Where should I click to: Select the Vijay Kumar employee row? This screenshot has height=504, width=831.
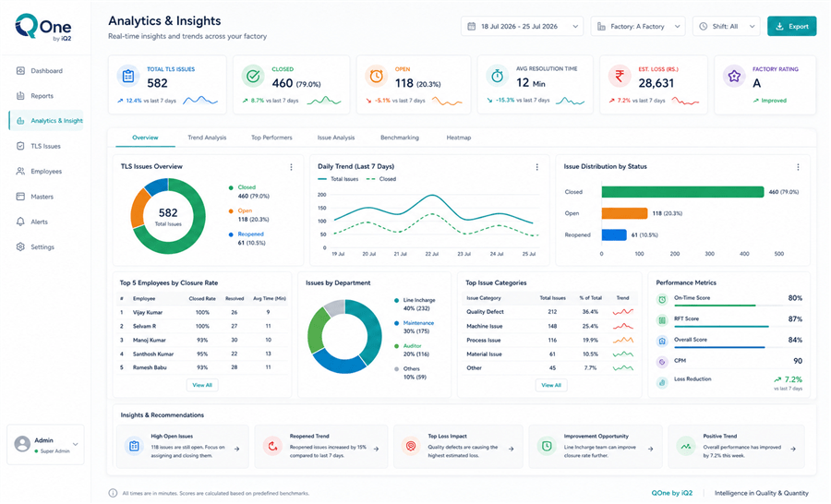pos(203,312)
